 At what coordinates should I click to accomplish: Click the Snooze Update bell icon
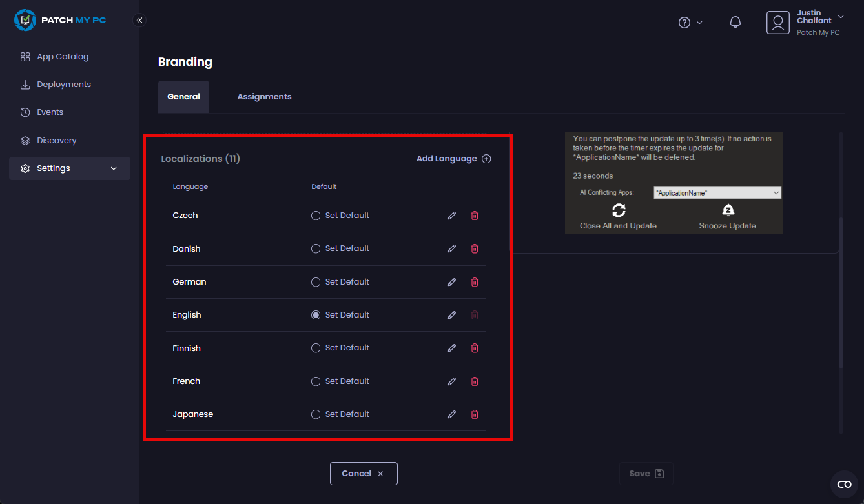728,210
